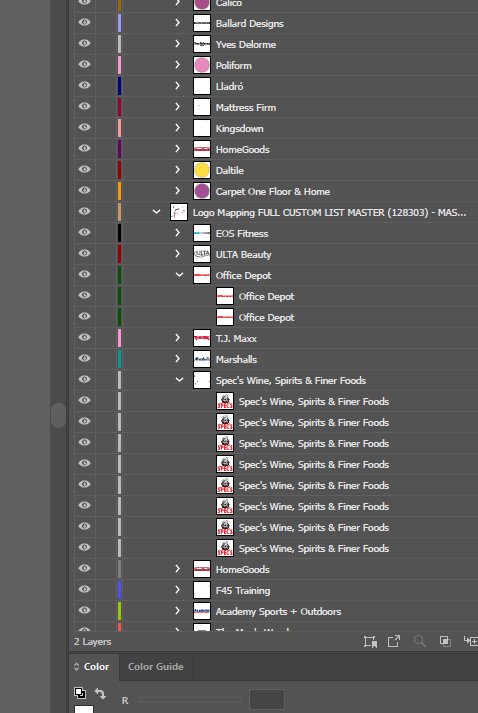Image resolution: width=478 pixels, height=713 pixels.
Task: Click Default Fill and Stroke icon
Action: 80,693
